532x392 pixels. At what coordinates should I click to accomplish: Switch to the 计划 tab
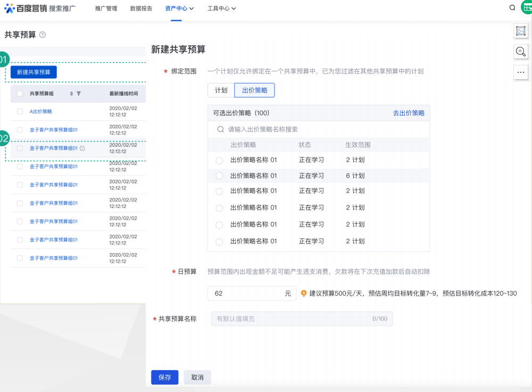click(221, 90)
